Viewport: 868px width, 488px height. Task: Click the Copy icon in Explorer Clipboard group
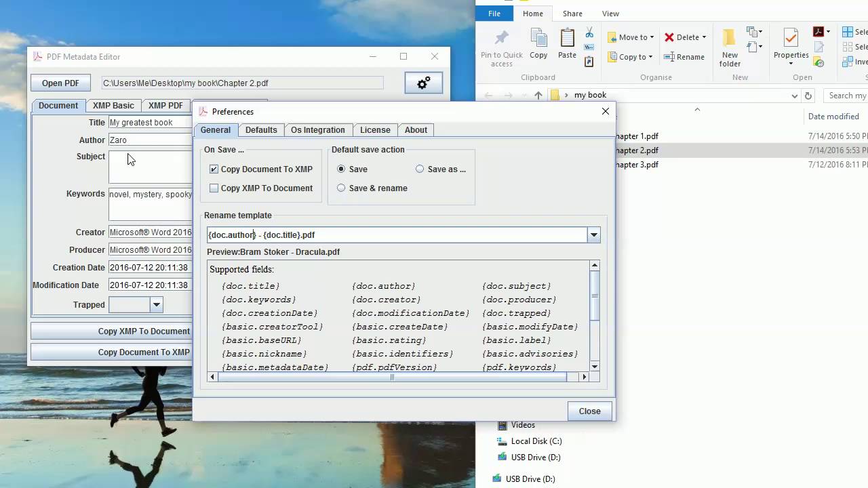538,37
